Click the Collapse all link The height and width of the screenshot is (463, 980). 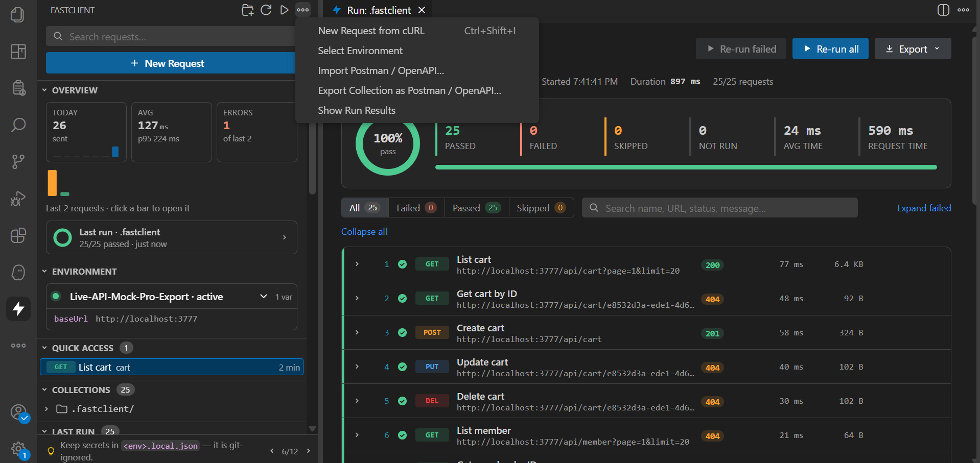(364, 232)
